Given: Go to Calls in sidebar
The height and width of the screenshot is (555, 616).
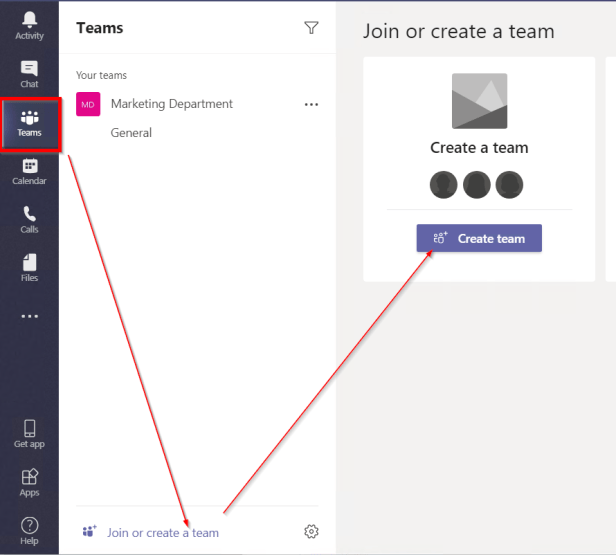Looking at the screenshot, I should coord(29,219).
